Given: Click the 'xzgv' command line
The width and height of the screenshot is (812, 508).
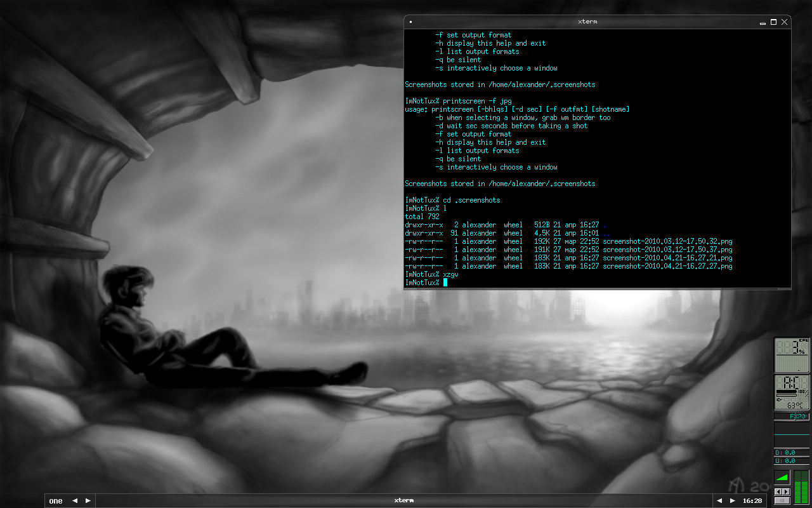Looking at the screenshot, I should coord(450,274).
